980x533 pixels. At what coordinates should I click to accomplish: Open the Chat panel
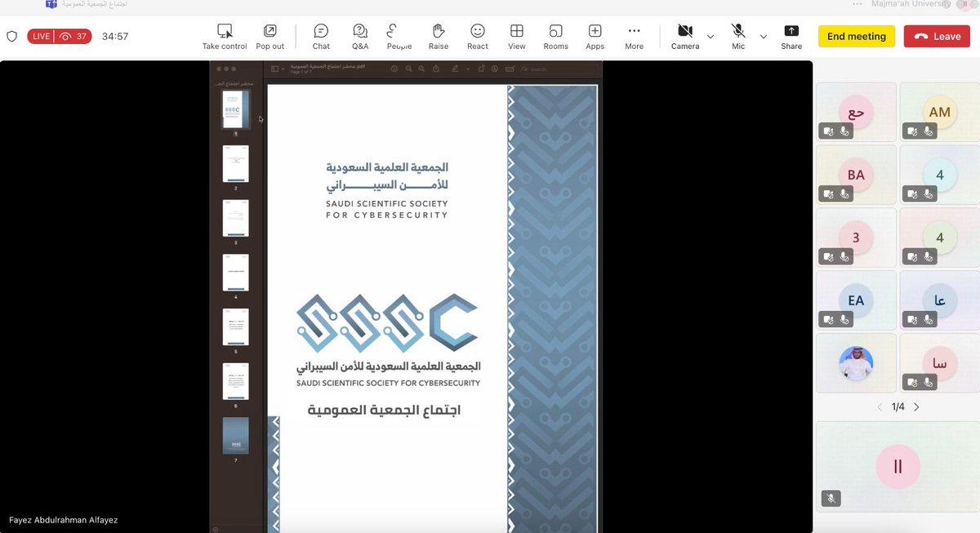click(321, 37)
